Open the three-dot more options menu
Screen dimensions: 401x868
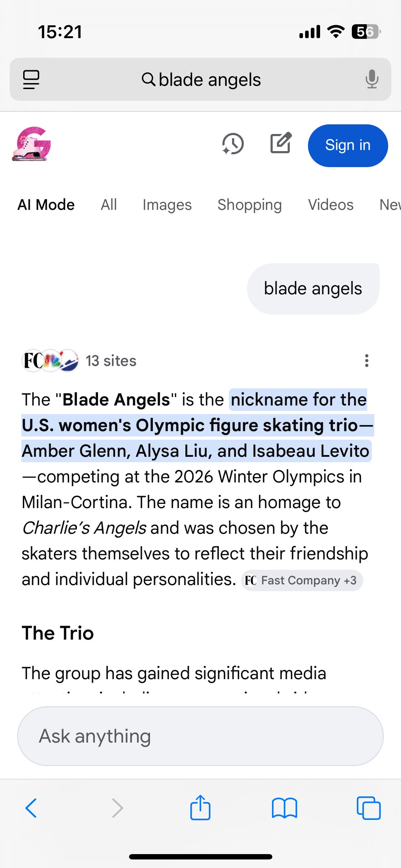pyautogui.click(x=366, y=361)
